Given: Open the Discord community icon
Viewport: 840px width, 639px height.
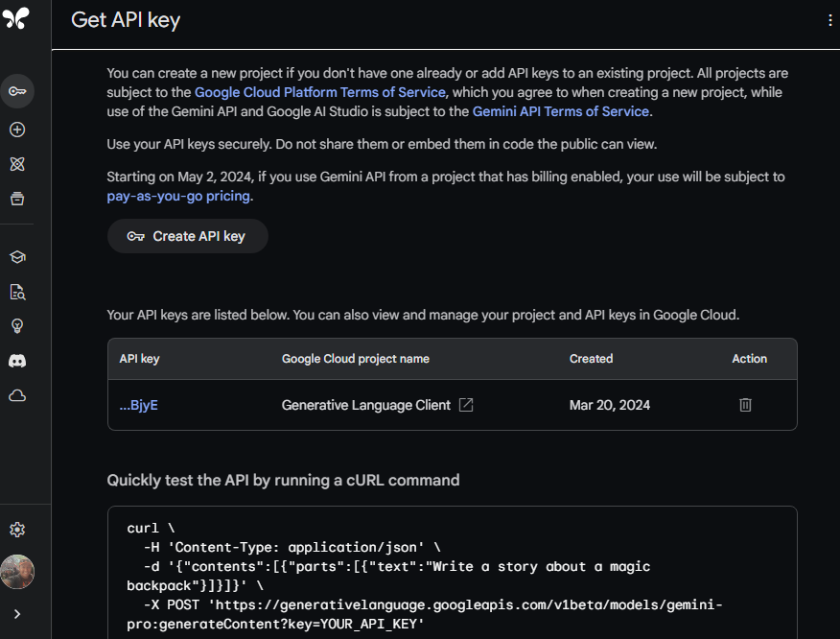Looking at the screenshot, I should [x=17, y=361].
